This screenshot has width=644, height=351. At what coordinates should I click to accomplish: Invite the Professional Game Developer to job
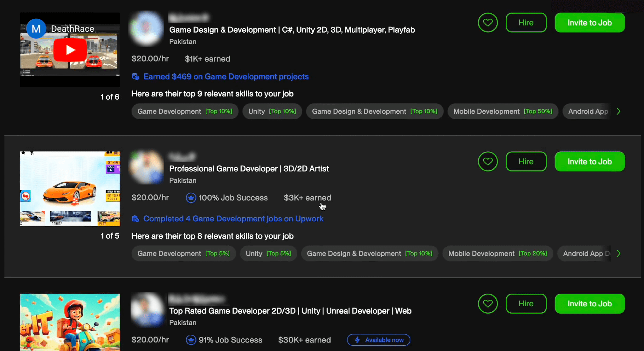590,161
